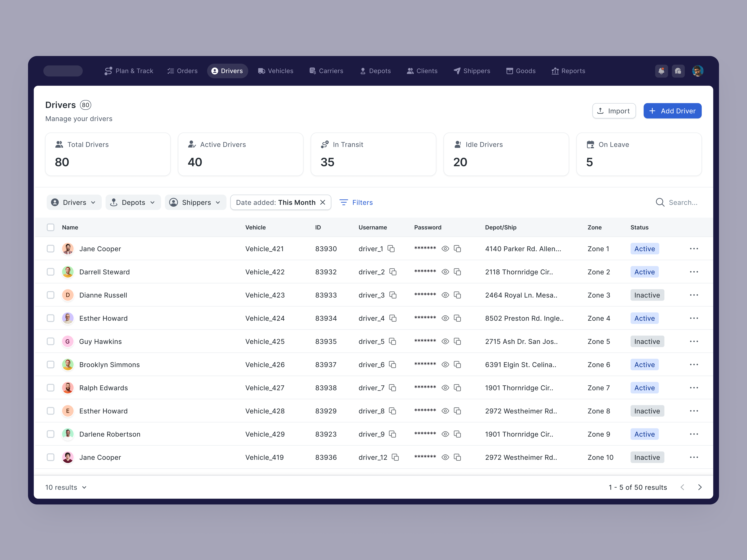
Task: Click the profile avatar in the top bar
Action: (698, 71)
